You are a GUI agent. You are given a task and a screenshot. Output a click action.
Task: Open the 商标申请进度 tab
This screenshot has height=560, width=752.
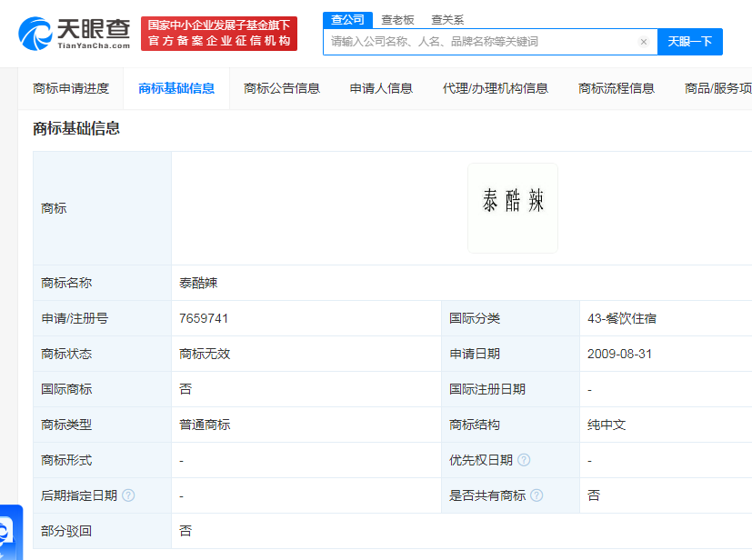[71, 88]
